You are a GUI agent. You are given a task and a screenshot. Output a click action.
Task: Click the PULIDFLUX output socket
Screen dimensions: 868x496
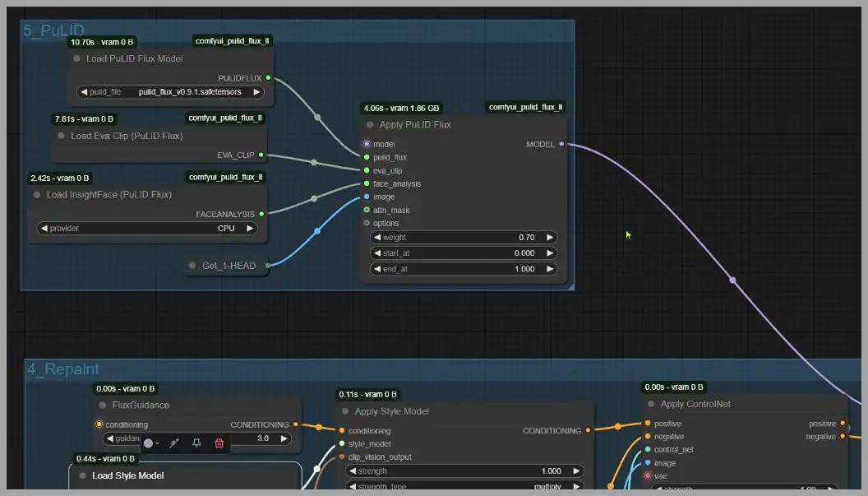coord(269,78)
